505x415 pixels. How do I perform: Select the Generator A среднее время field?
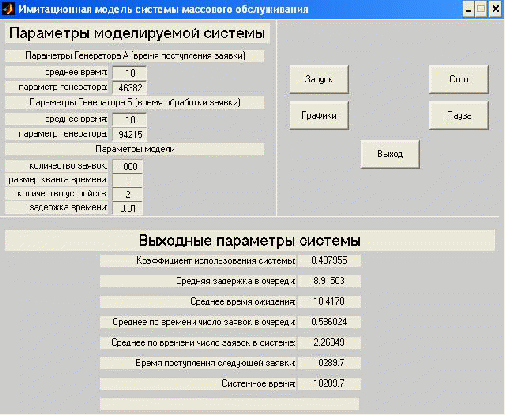pyautogui.click(x=129, y=73)
